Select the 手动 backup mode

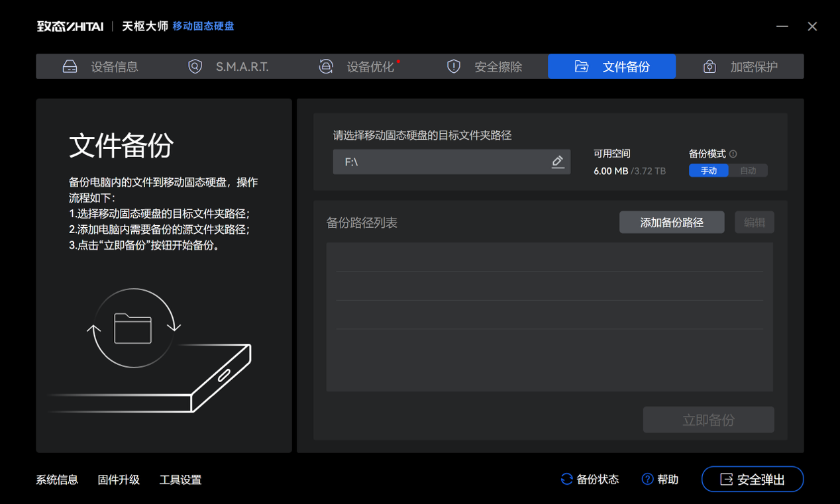point(708,170)
